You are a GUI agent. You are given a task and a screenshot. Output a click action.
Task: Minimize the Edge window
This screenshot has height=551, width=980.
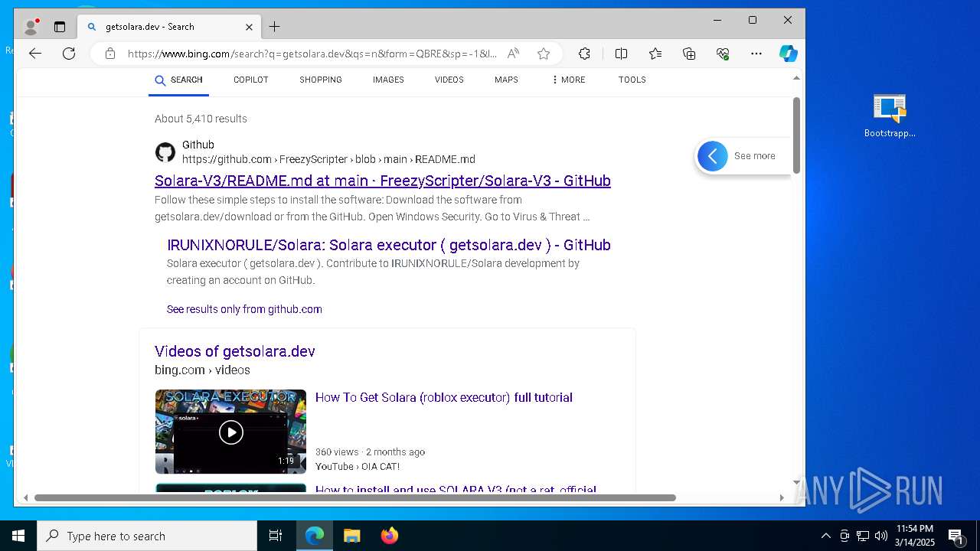coord(717,20)
